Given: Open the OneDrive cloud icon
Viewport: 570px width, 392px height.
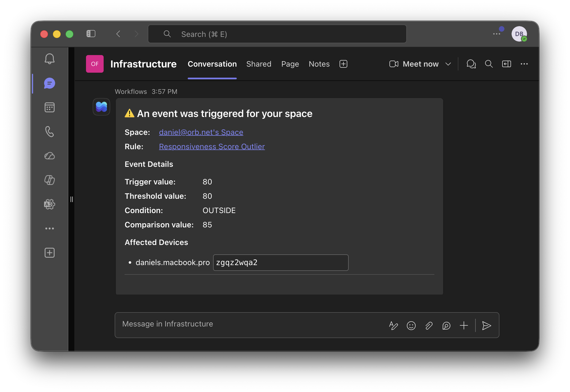Looking at the screenshot, I should (x=50, y=156).
